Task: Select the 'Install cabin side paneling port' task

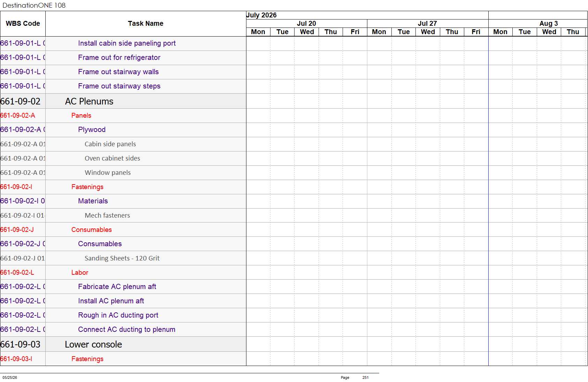Action: pyautogui.click(x=127, y=43)
